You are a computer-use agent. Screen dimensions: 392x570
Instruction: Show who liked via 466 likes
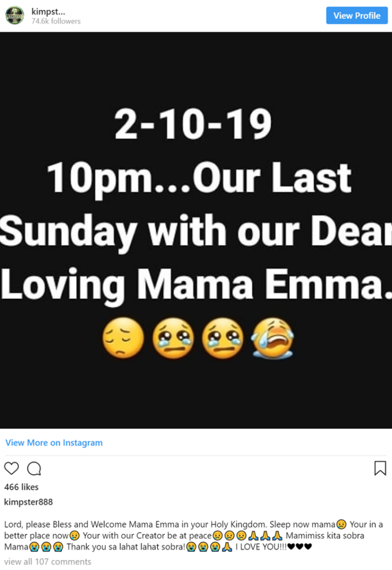point(21,487)
